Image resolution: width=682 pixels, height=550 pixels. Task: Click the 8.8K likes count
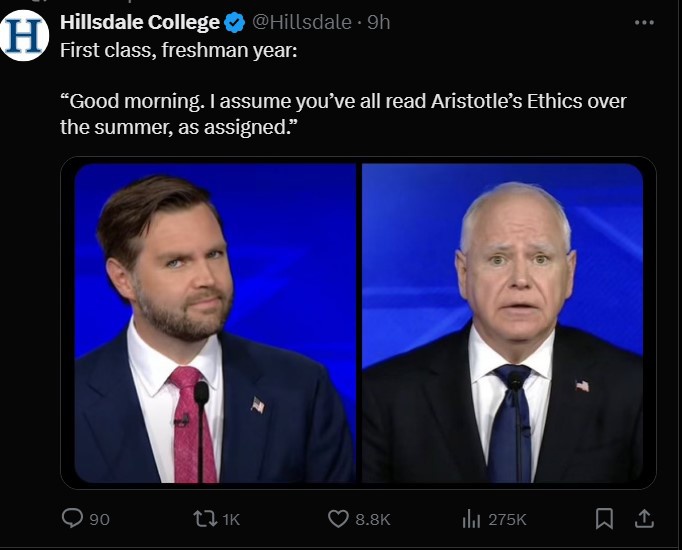coord(372,519)
